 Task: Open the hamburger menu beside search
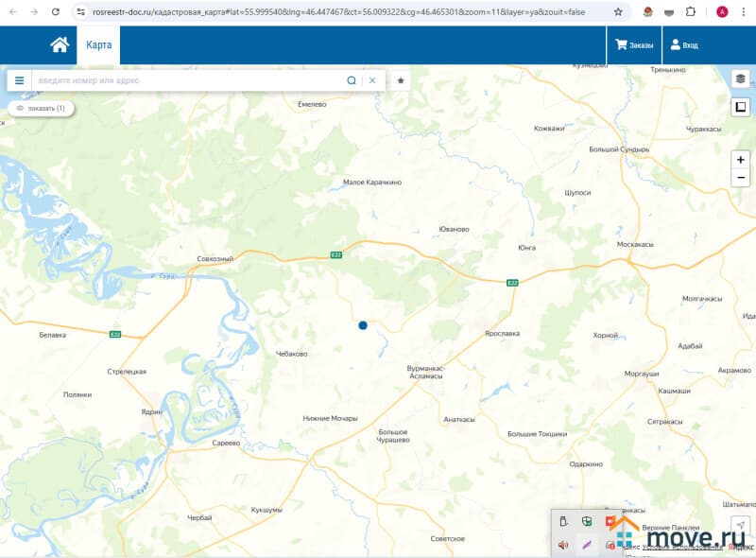point(19,80)
